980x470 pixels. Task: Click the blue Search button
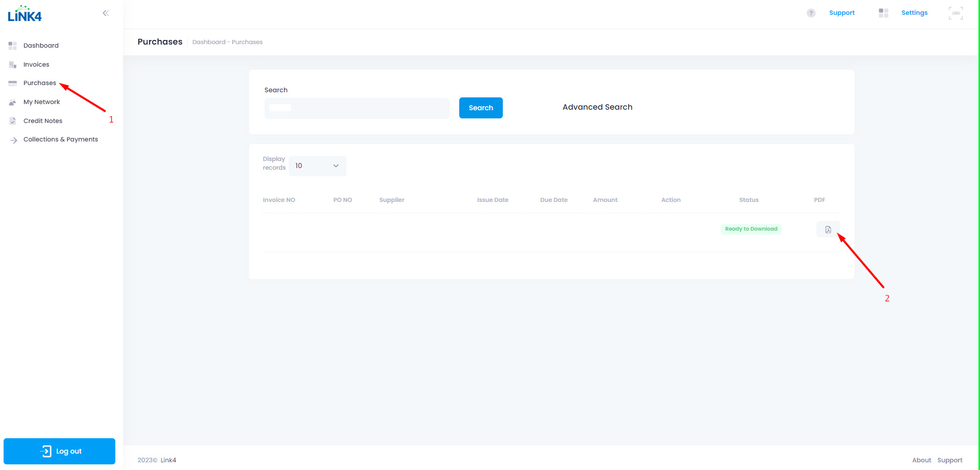tap(481, 108)
